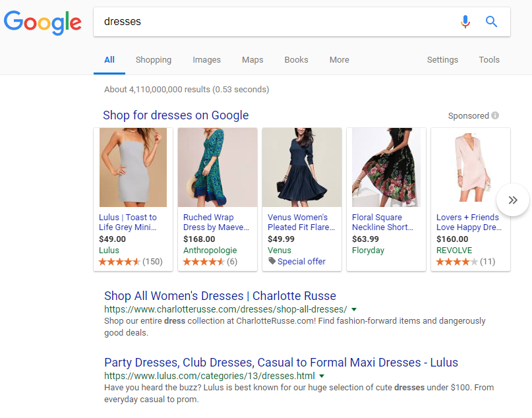The width and height of the screenshot is (532, 418).
Task: Click the REVOLVE store name
Action: (x=454, y=251)
